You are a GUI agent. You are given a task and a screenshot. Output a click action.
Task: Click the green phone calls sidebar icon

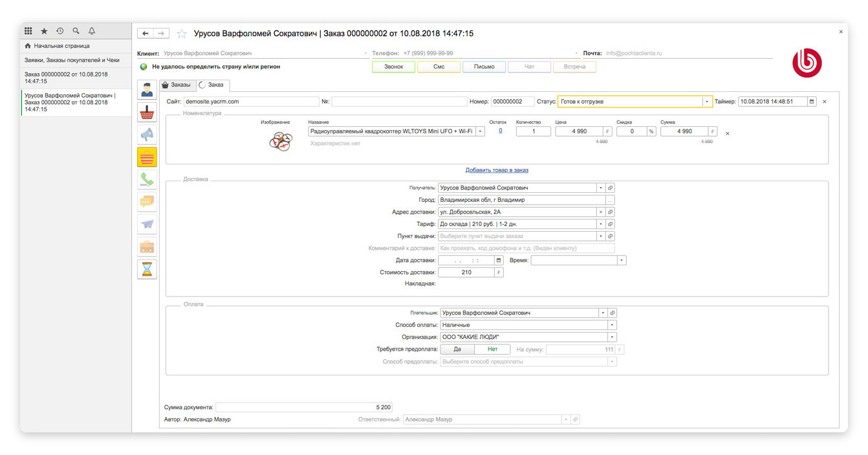point(147,179)
